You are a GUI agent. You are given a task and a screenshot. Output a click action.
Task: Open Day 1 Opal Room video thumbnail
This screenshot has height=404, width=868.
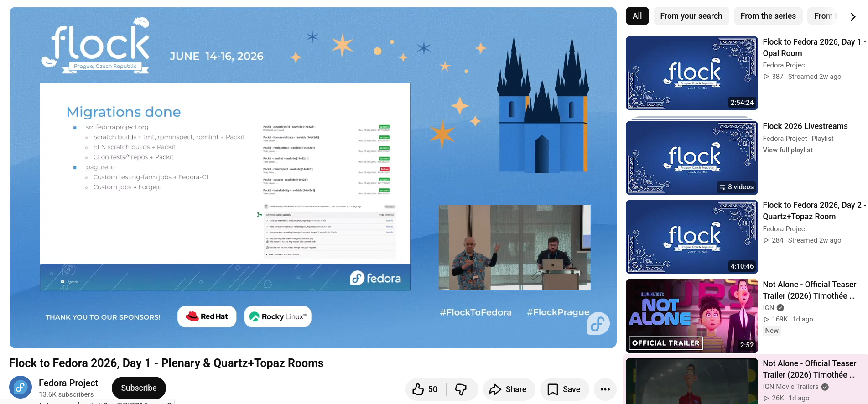point(691,73)
